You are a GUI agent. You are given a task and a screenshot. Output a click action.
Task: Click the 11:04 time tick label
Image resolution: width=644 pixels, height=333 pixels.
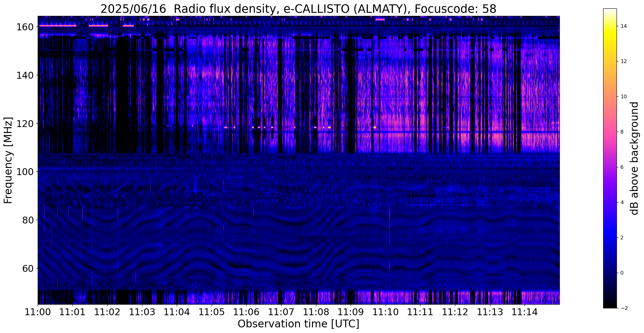177,311
